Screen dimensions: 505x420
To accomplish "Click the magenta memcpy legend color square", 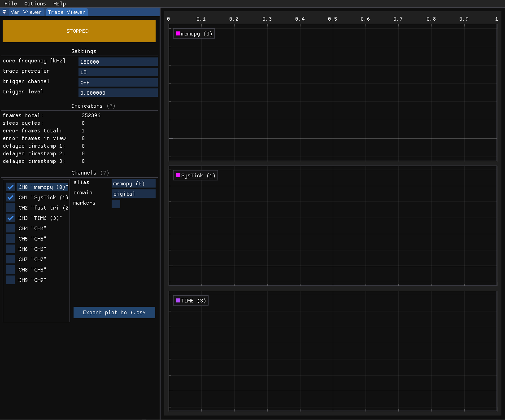I will click(178, 34).
